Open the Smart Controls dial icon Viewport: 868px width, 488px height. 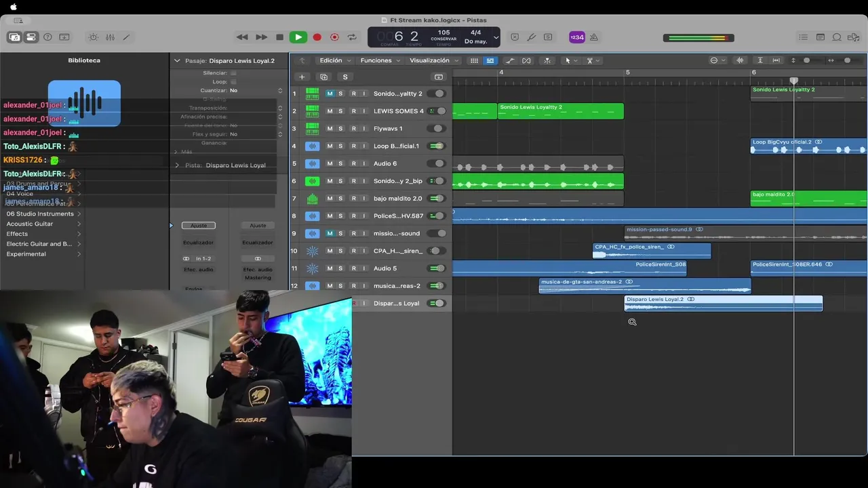[94, 37]
